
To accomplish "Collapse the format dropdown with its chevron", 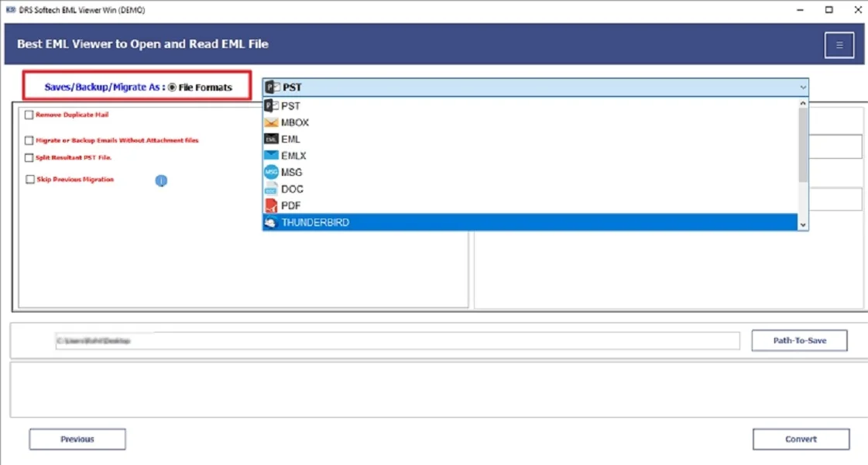I will tap(803, 87).
